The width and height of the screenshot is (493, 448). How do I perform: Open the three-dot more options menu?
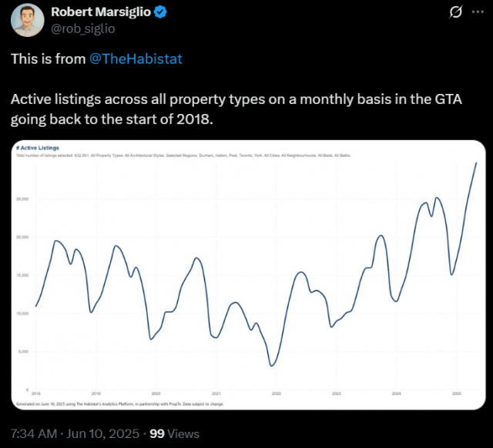click(478, 12)
